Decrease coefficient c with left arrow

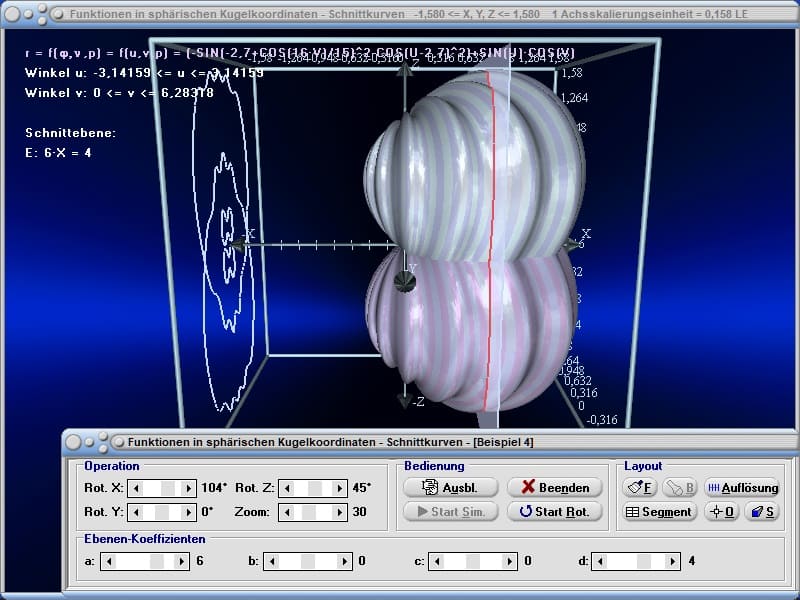437,562
